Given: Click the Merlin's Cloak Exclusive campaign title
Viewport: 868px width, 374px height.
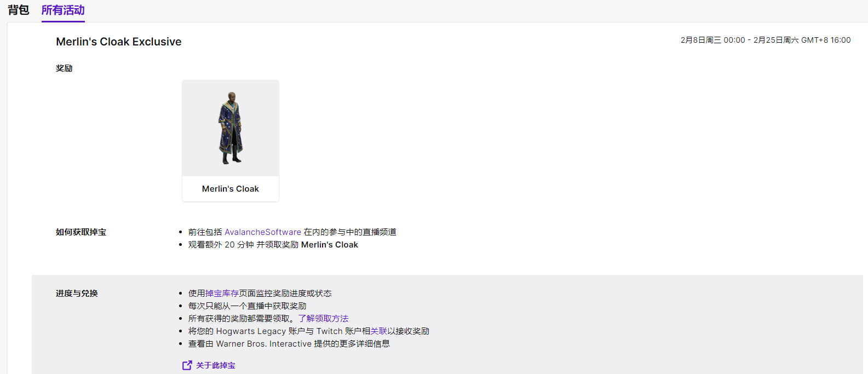Looking at the screenshot, I should point(119,42).
